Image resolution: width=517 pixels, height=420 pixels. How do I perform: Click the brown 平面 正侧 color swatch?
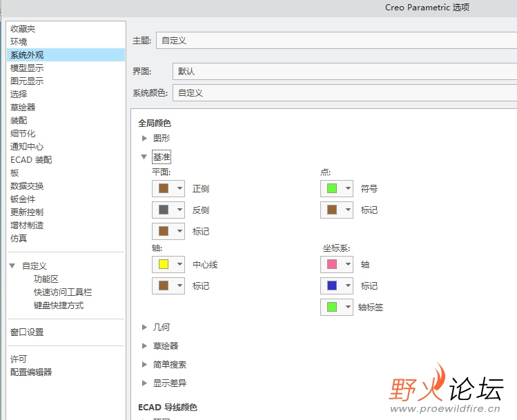pos(164,188)
